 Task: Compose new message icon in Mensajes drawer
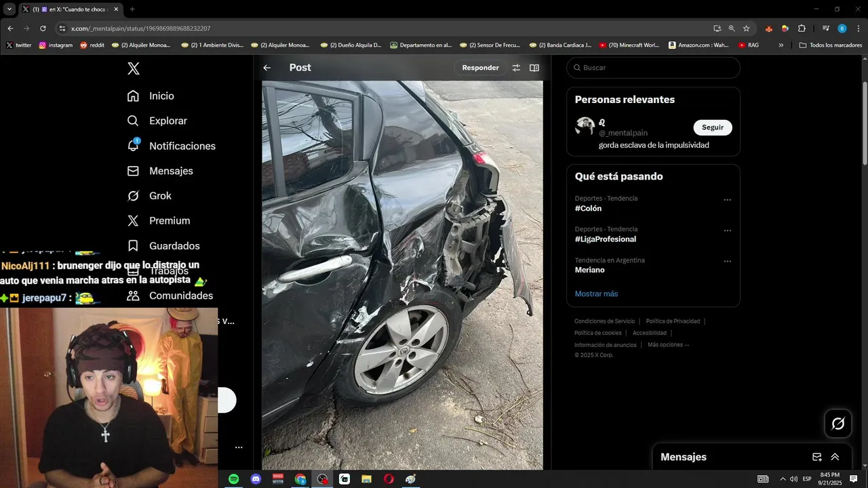coord(816,457)
